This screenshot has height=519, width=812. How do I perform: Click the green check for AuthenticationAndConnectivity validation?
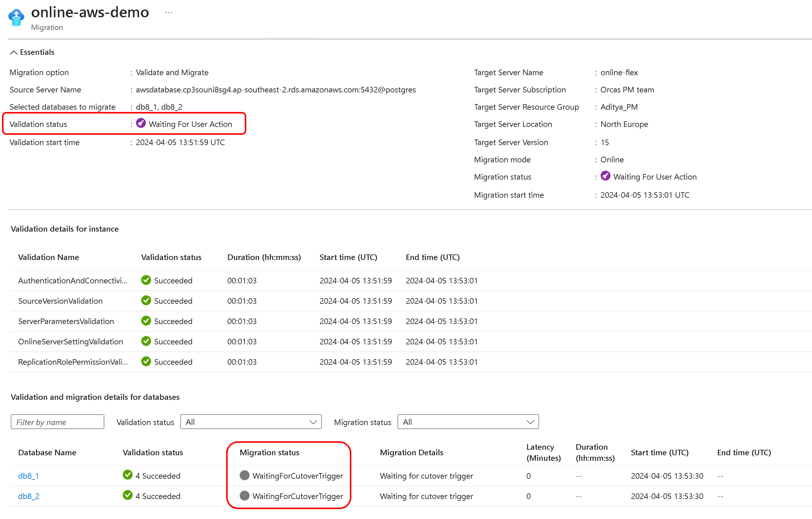pos(146,280)
